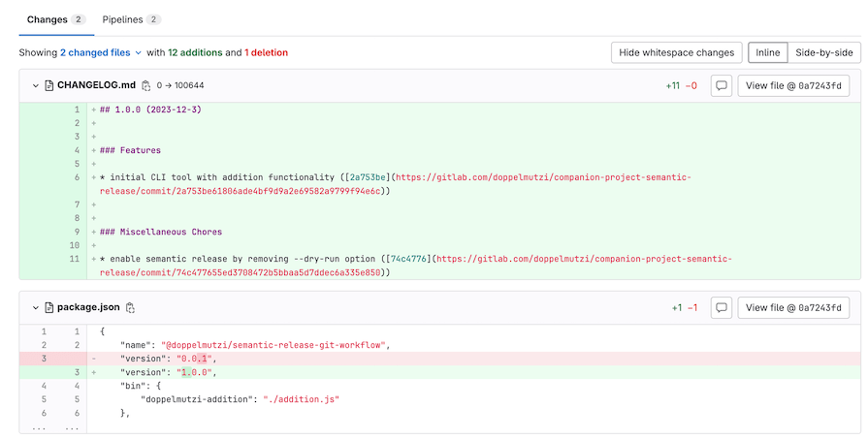868x440 pixels.
Task: Select Inline diff view mode
Action: click(768, 52)
